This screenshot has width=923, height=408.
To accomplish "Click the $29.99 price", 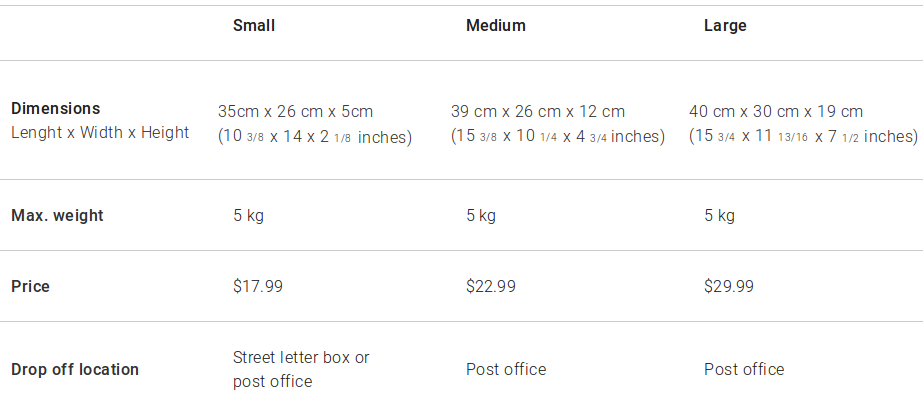I will 729,286.
